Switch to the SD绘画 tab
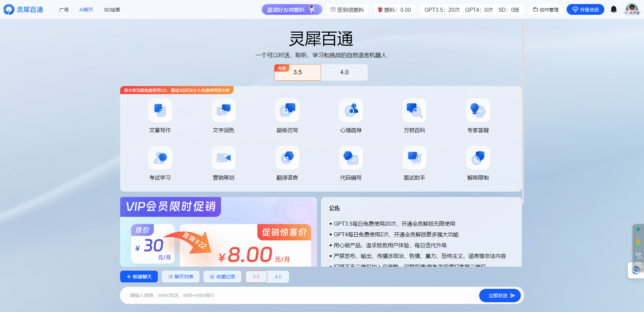This screenshot has width=644, height=312. click(112, 10)
